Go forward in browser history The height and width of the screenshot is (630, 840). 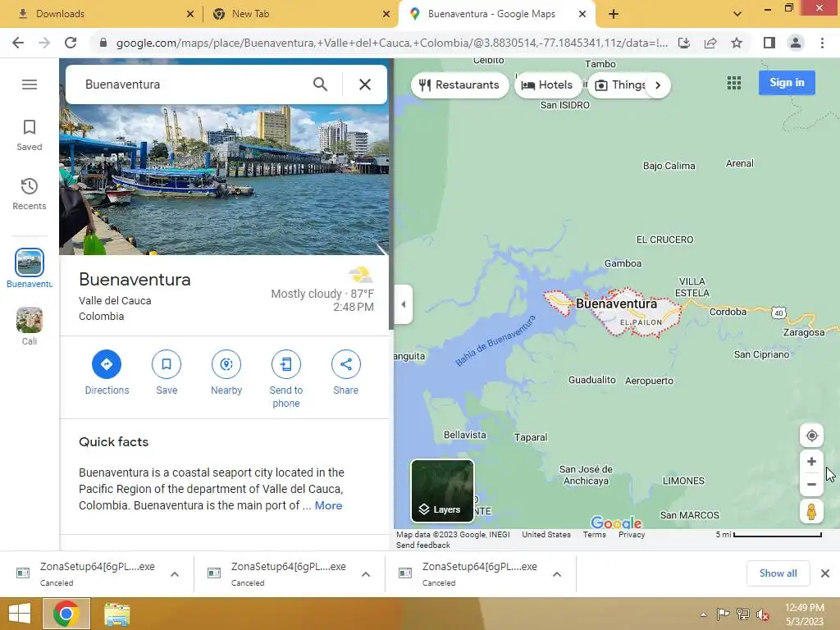[44, 43]
